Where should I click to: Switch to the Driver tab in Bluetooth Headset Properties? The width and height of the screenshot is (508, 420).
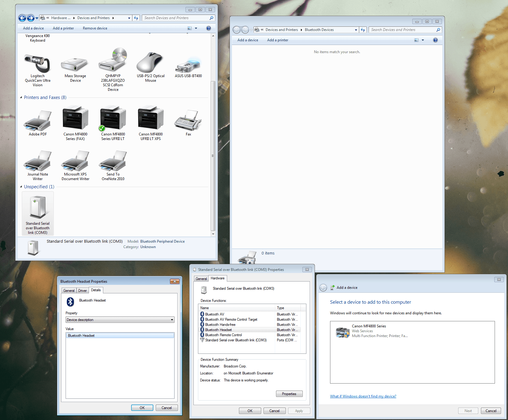(83, 291)
